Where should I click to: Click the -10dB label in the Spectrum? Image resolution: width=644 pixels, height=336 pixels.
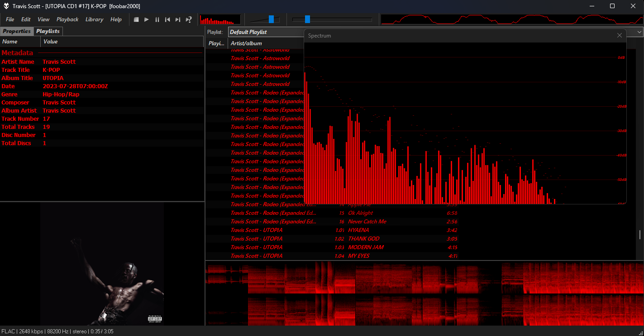pyautogui.click(x=621, y=82)
